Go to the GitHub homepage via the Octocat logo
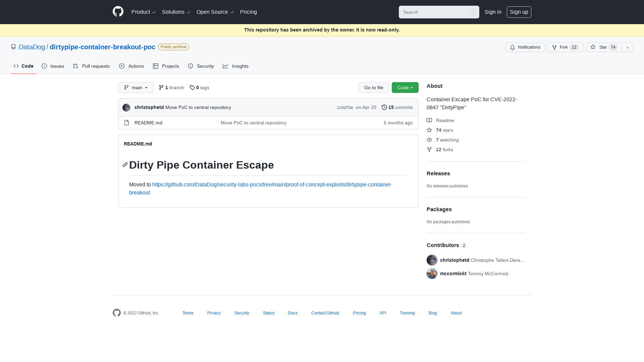Screen dimensions: 644x362 coord(118,12)
